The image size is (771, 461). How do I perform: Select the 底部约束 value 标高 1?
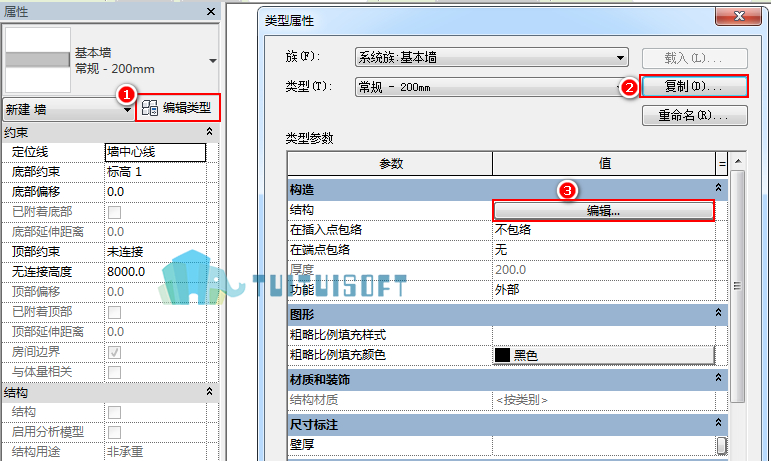tap(155, 172)
